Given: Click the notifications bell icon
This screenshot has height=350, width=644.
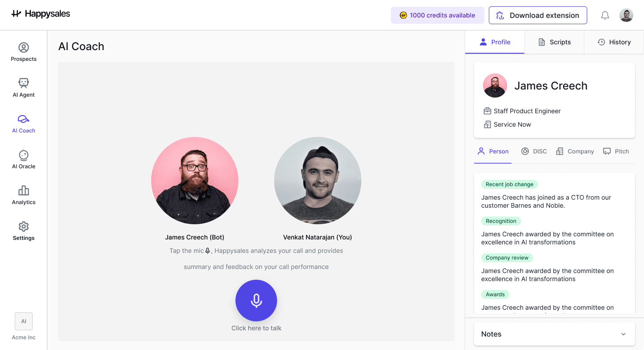Looking at the screenshot, I should pos(605,15).
